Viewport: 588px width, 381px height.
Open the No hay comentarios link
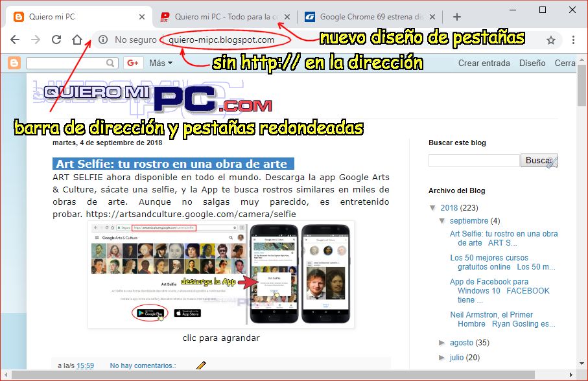(143, 365)
